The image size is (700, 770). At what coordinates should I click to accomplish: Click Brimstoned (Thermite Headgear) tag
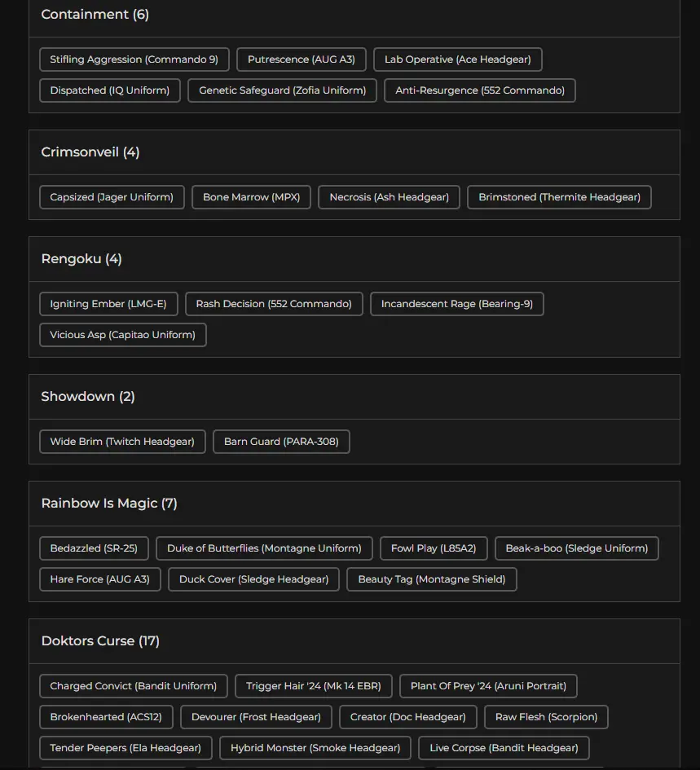tap(559, 197)
